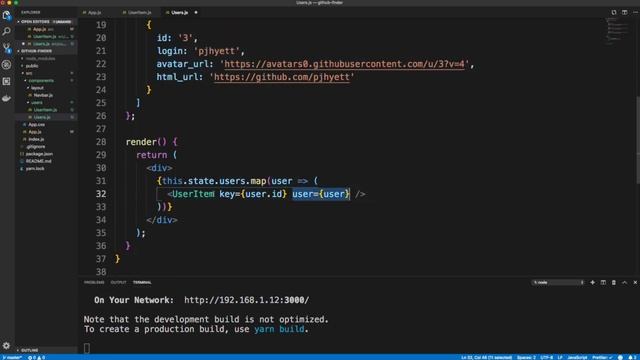Kill terminal with trash icon
The width and height of the screenshot is (640, 360).
point(613,282)
